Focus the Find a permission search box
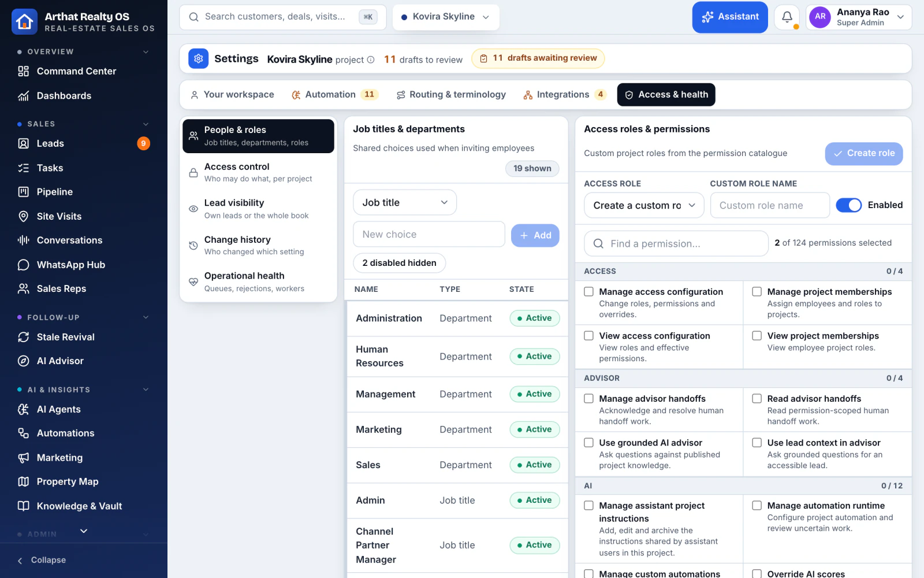 pos(676,243)
